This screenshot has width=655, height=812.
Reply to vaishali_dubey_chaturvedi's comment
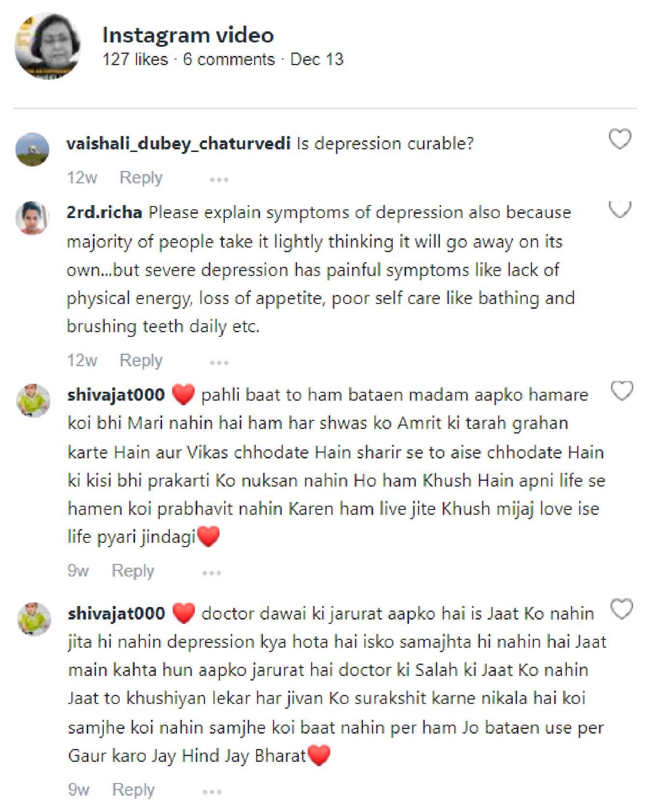[x=141, y=178]
